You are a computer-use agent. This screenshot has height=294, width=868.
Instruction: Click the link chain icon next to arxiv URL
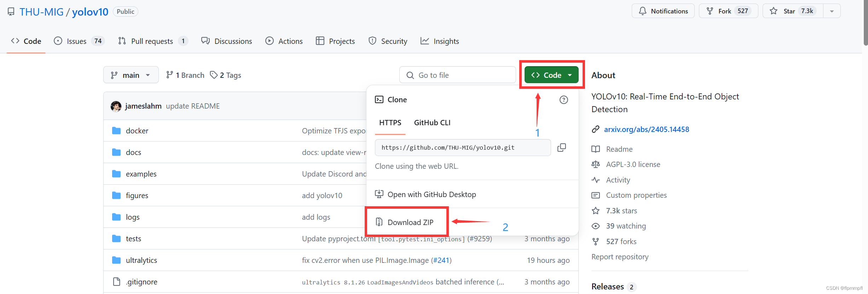[596, 129]
